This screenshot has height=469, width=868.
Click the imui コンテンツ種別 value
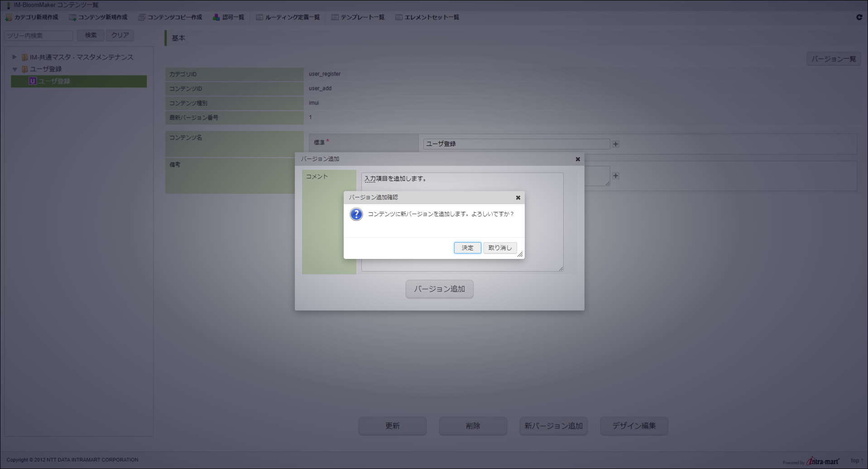click(314, 103)
